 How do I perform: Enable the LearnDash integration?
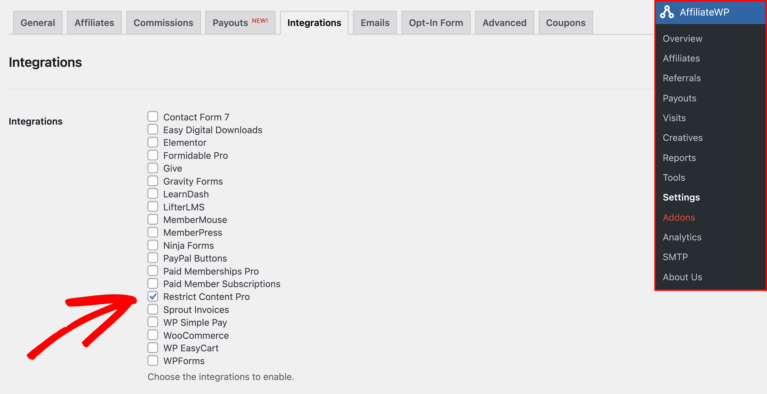click(x=153, y=194)
